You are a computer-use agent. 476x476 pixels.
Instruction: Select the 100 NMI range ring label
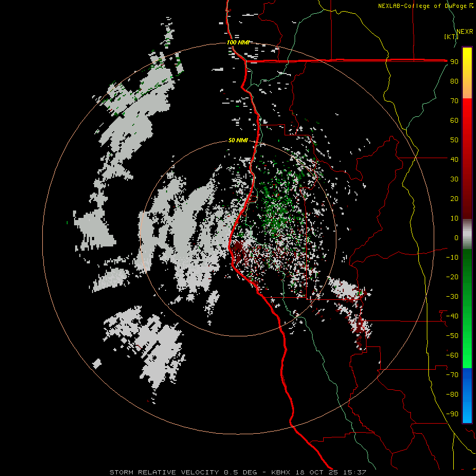point(238,42)
